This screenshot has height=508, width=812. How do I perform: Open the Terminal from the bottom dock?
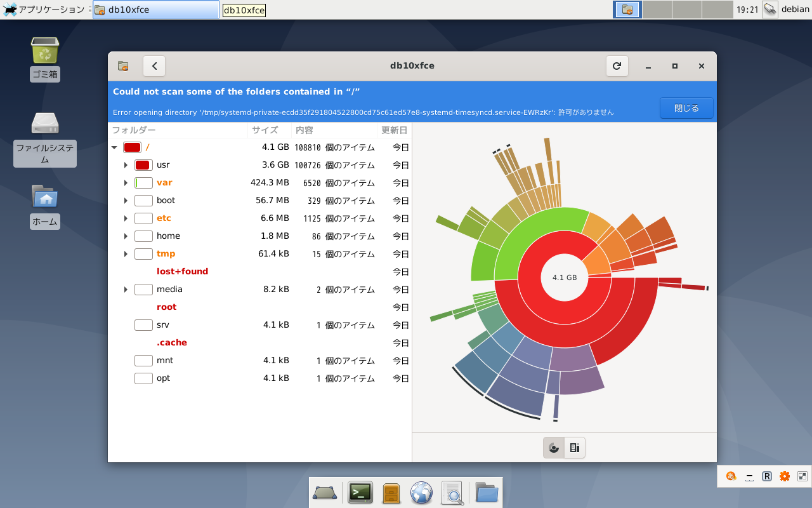pyautogui.click(x=360, y=492)
